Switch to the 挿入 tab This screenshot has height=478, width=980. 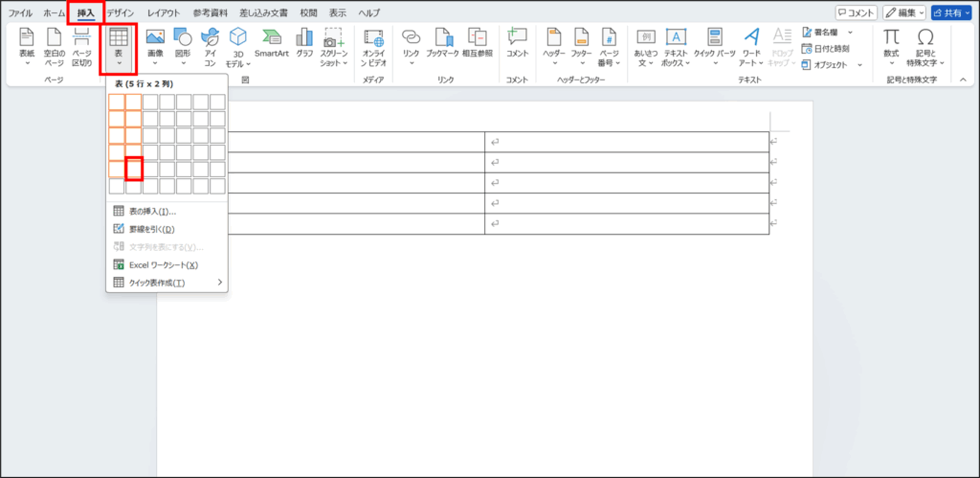(85, 12)
